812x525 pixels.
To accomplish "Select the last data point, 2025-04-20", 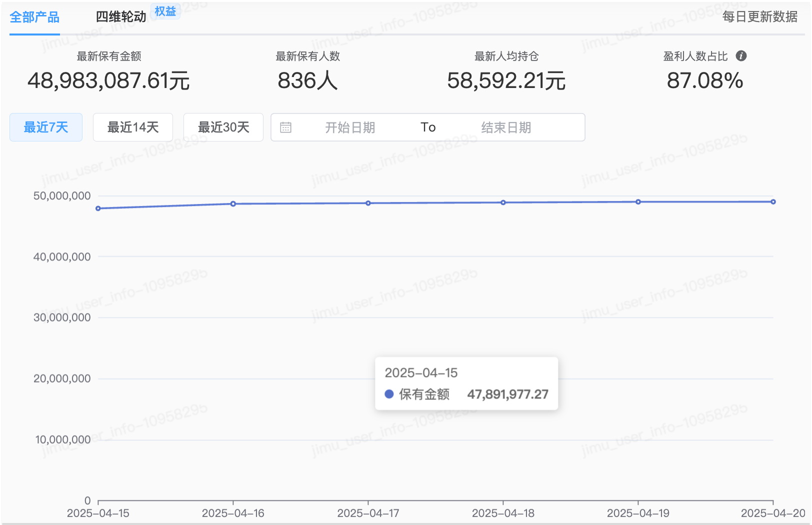I will (773, 202).
